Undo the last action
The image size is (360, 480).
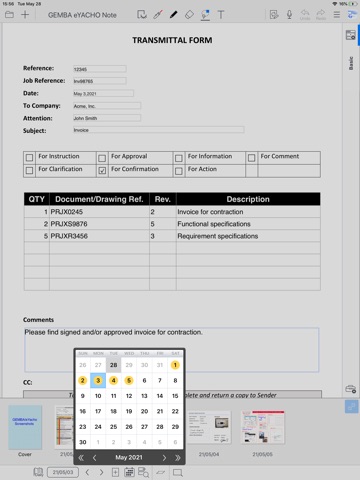[x=305, y=15]
